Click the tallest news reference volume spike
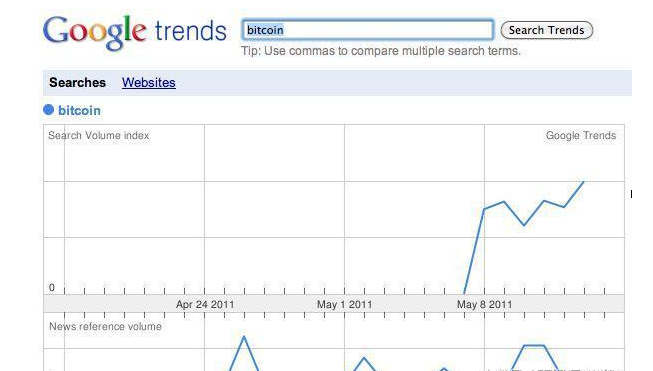The height and width of the screenshot is (371, 653). click(244, 336)
